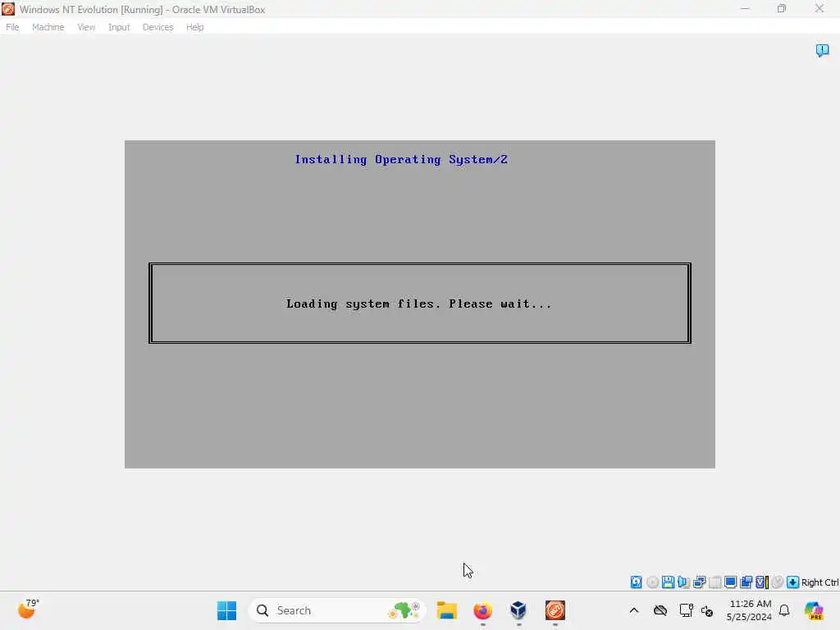Open the Windows Start menu
Viewport: 840px width, 630px height.
pos(226,610)
